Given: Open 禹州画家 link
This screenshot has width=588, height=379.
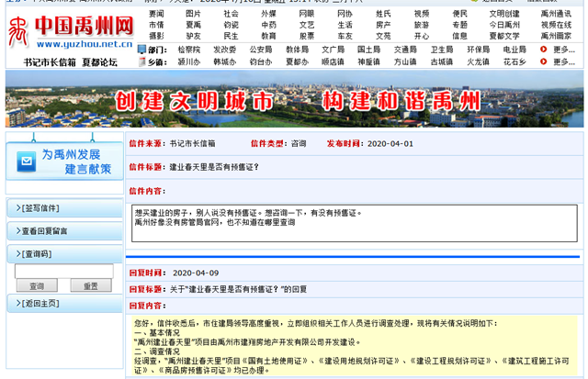Looking at the screenshot, I should (556, 37).
